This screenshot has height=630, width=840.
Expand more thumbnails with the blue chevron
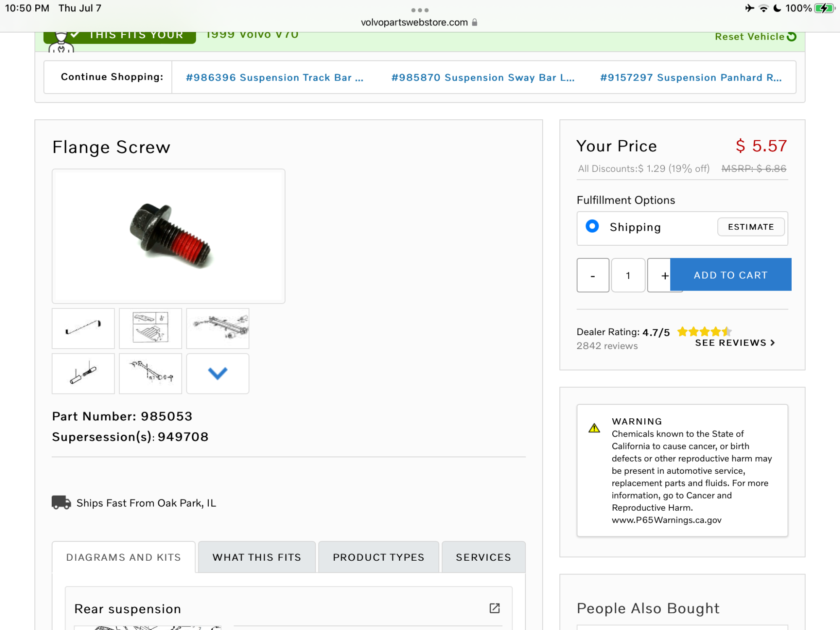coord(218,373)
